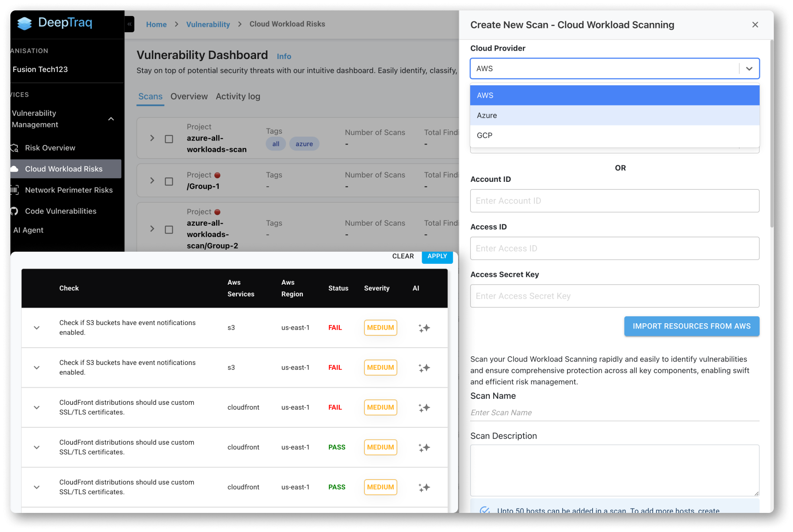This screenshot has height=532, width=793.
Task: Switch to the Overview tab
Action: click(x=189, y=96)
